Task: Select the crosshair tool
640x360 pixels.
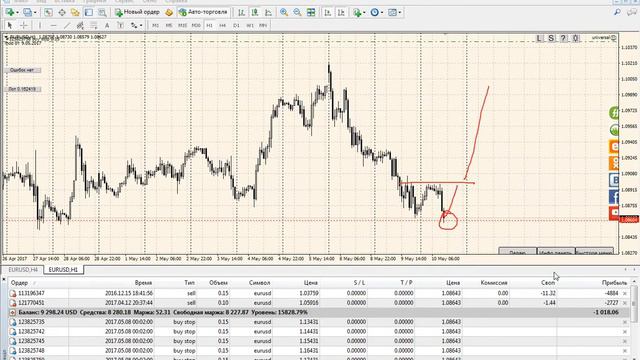Action: point(24,25)
